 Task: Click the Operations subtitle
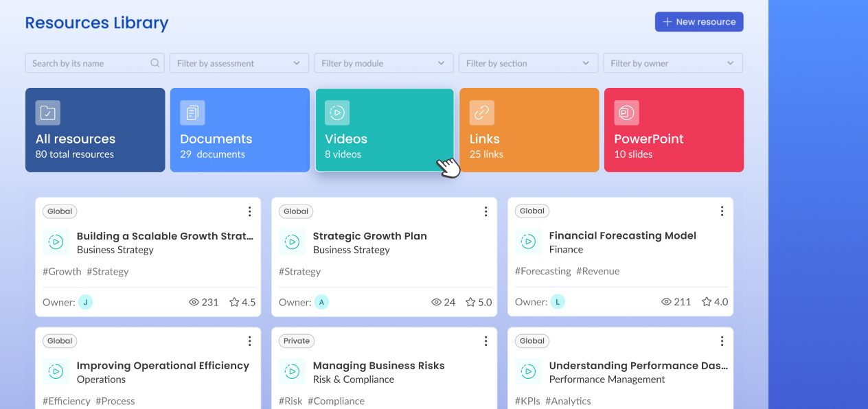click(101, 379)
